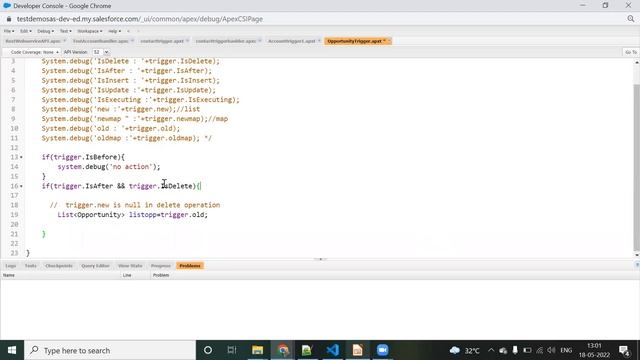Open the Tests panel tab
The height and width of the screenshot is (360, 640).
coord(31,266)
